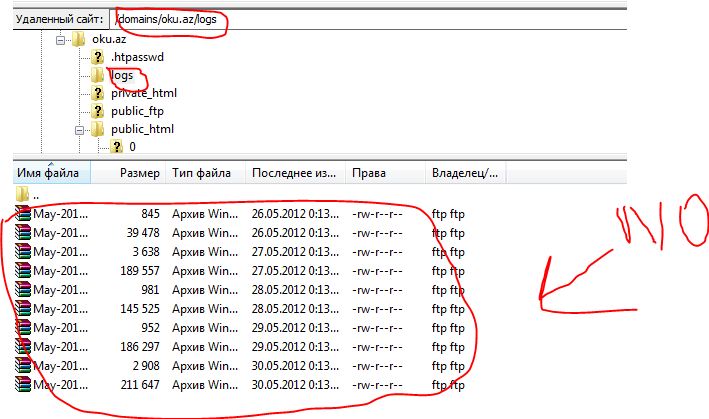
Task: Click archive icon of the 952 byte file
Action: coord(23,327)
